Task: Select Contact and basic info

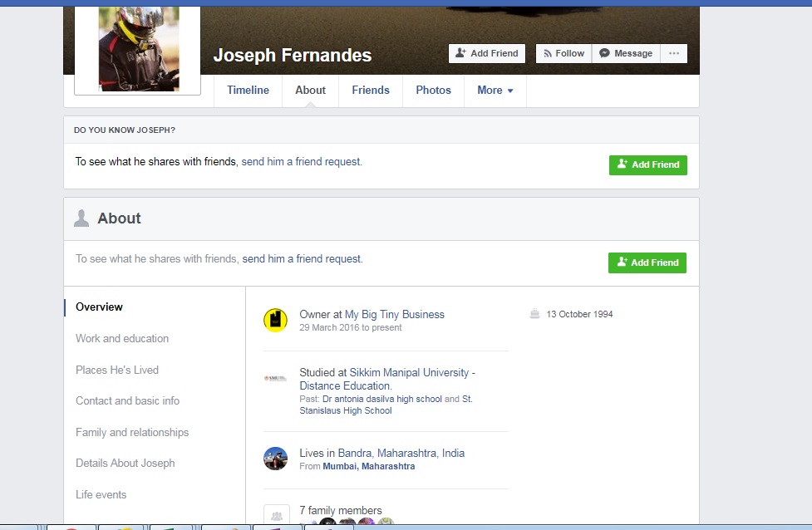Action: (x=127, y=400)
